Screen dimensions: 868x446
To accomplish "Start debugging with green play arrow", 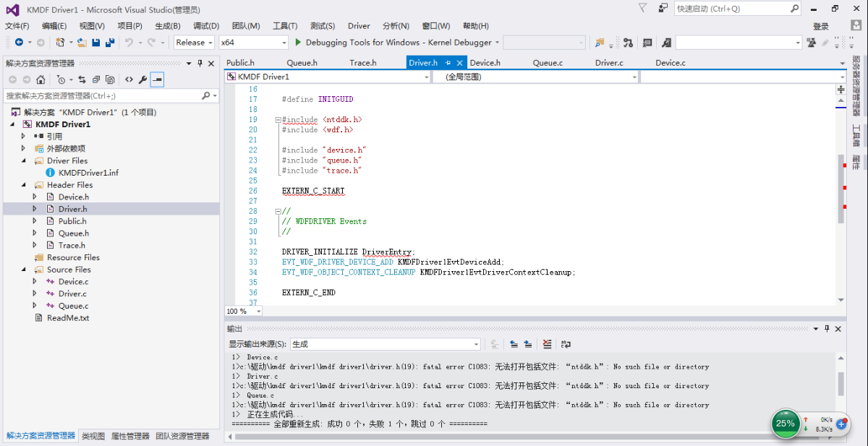I will click(x=299, y=43).
